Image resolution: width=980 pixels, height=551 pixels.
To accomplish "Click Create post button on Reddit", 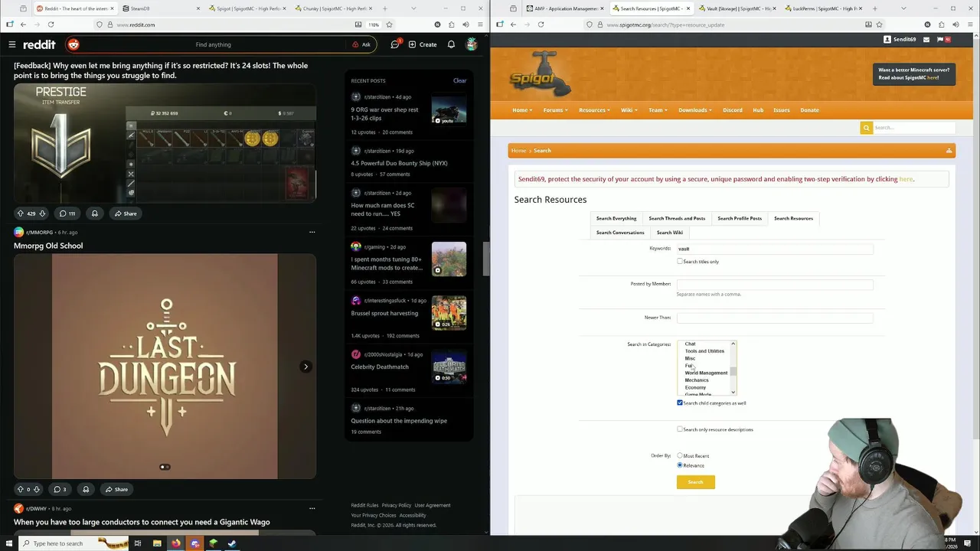I will click(x=423, y=44).
